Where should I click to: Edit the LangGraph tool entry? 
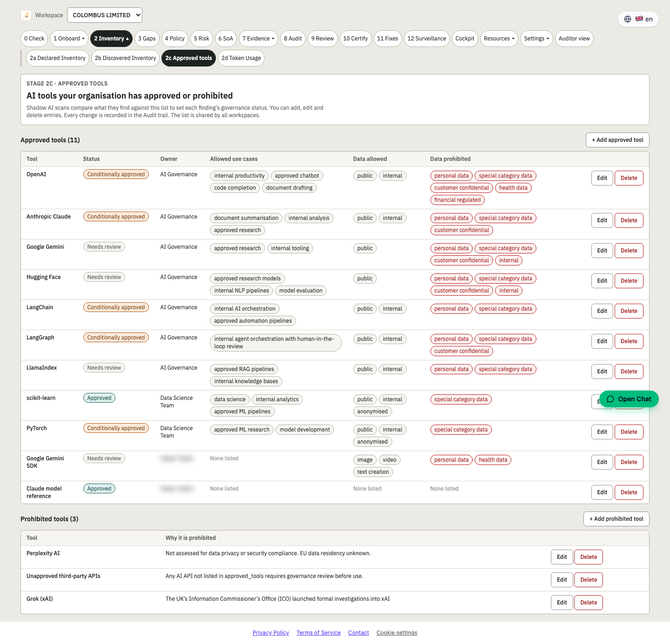(602, 341)
